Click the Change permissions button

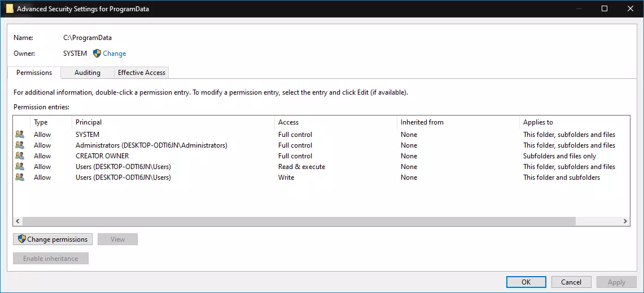53,239
